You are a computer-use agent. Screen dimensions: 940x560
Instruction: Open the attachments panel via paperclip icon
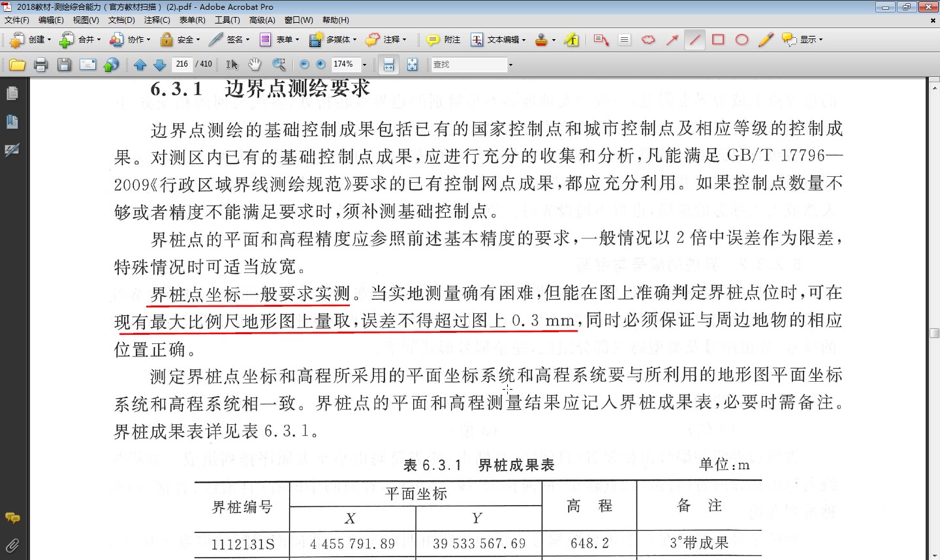[x=12, y=545]
